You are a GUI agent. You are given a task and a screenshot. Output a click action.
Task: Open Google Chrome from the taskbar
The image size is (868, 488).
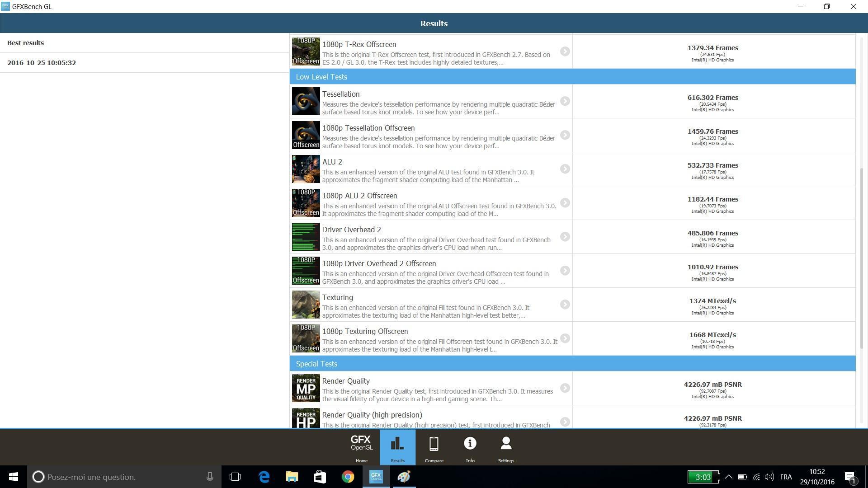(x=348, y=477)
